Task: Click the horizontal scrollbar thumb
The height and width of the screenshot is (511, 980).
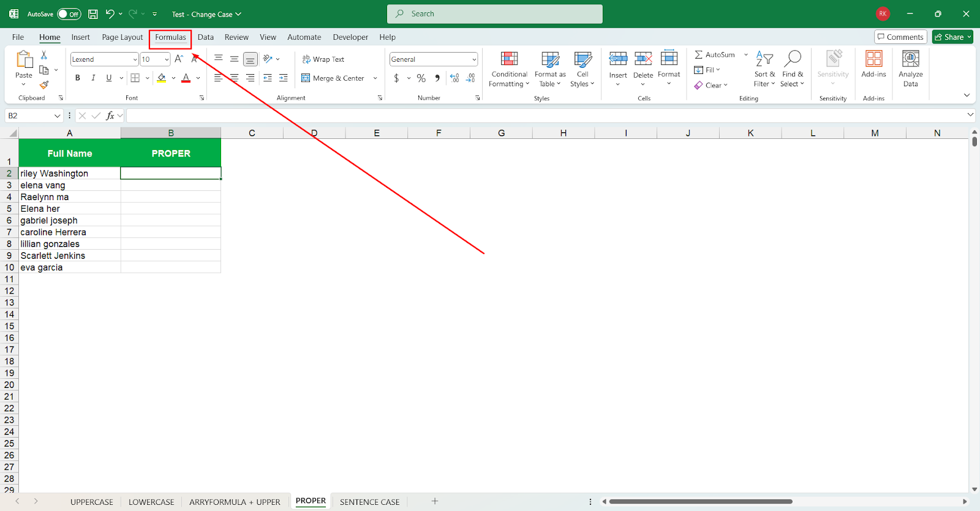Action: tap(701, 502)
